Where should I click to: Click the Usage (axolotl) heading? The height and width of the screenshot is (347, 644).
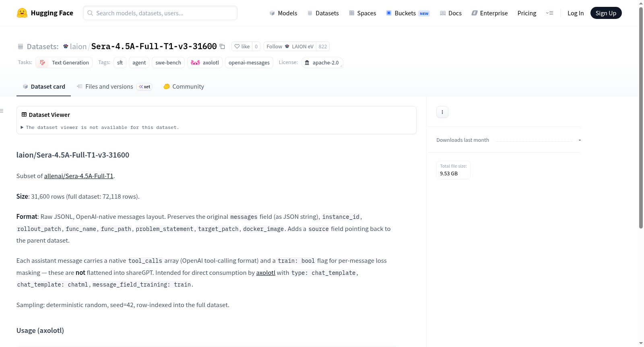click(x=40, y=330)
